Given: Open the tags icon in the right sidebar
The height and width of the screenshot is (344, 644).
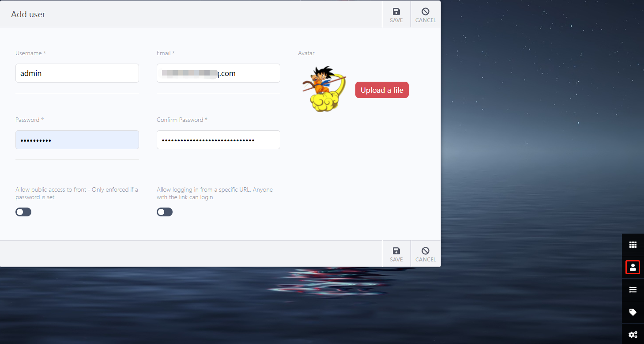Looking at the screenshot, I should click(633, 312).
